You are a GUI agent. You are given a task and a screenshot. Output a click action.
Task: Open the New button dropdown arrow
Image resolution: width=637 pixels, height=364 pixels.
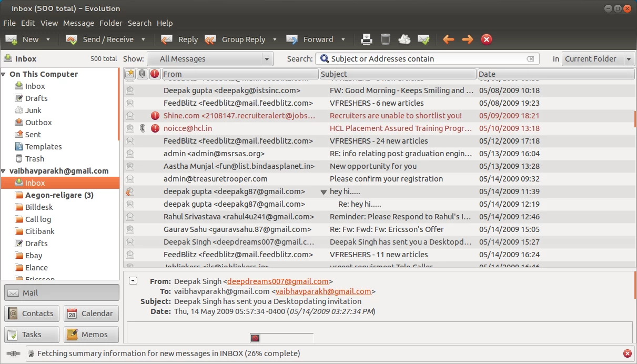click(48, 39)
